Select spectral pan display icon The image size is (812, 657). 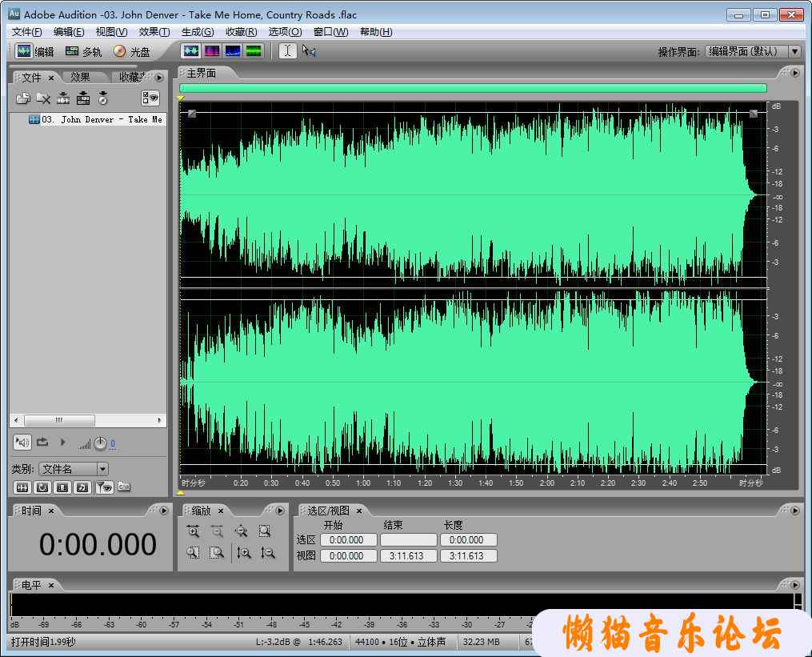coord(233,50)
